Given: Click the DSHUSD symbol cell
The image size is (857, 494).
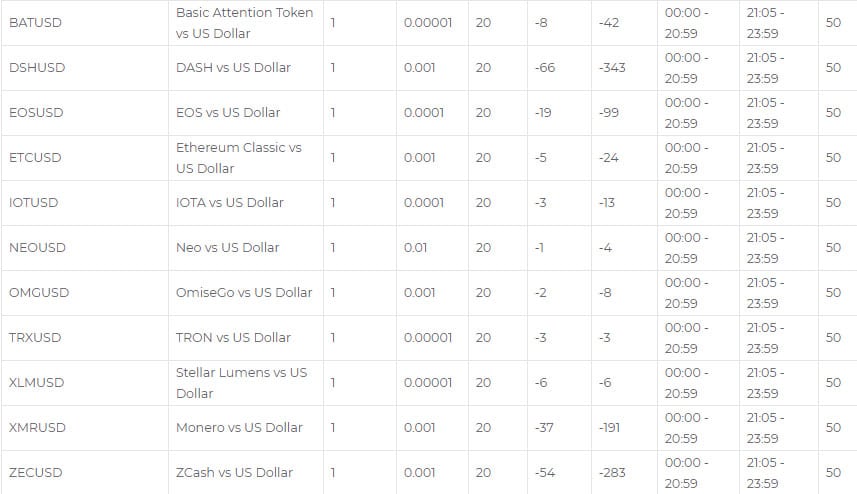Looking at the screenshot, I should click(x=36, y=67).
